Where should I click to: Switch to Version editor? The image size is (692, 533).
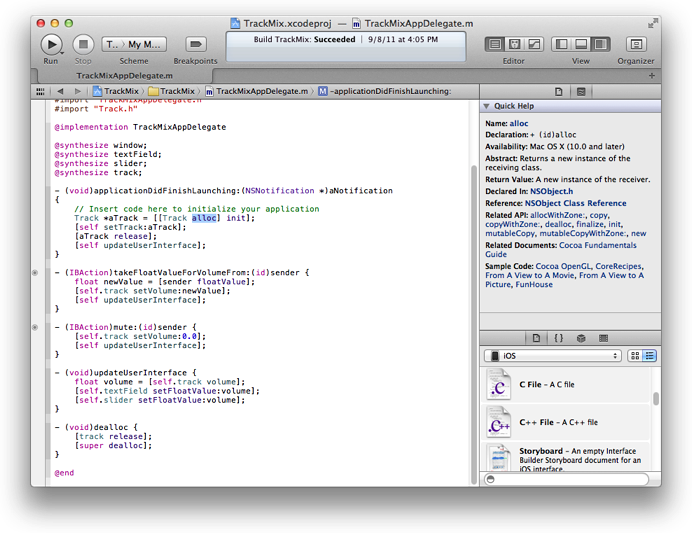[534, 44]
